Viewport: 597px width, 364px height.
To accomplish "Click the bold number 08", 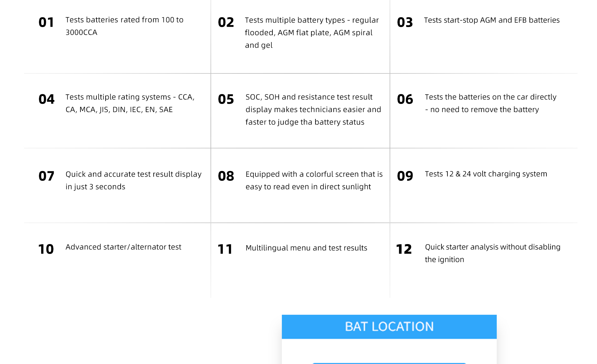I will [226, 176].
